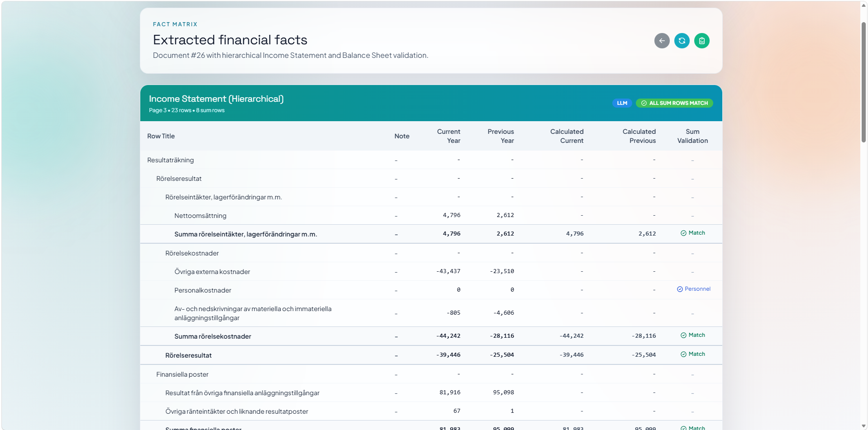Viewport: 868px width, 430px height.
Task: Click the Income Statement (Hierarchical) heading
Action: coord(216,99)
